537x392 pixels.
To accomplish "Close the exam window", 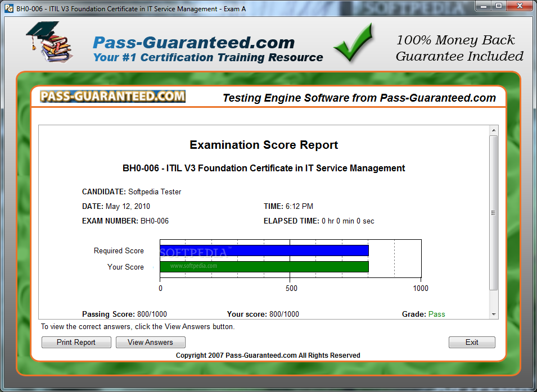I will (520, 6).
